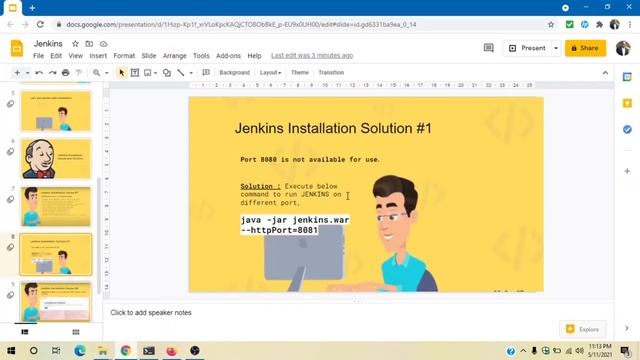Open Google Slides home icon

tap(17, 49)
